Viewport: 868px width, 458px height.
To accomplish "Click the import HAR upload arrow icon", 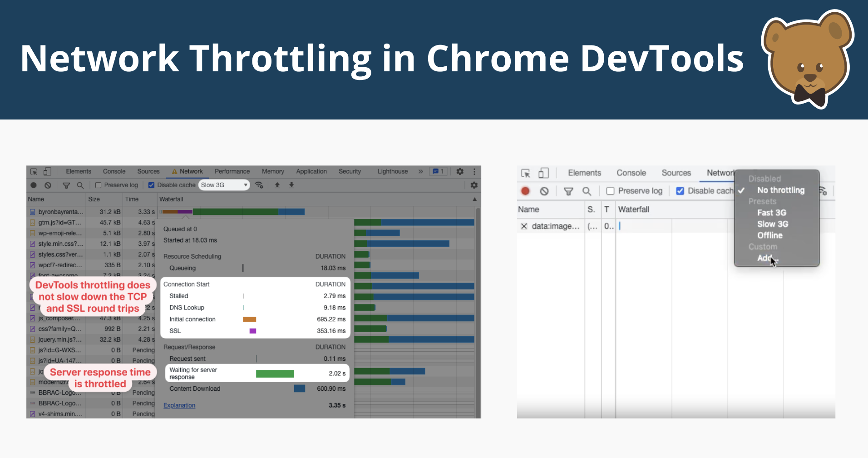I will [x=277, y=185].
